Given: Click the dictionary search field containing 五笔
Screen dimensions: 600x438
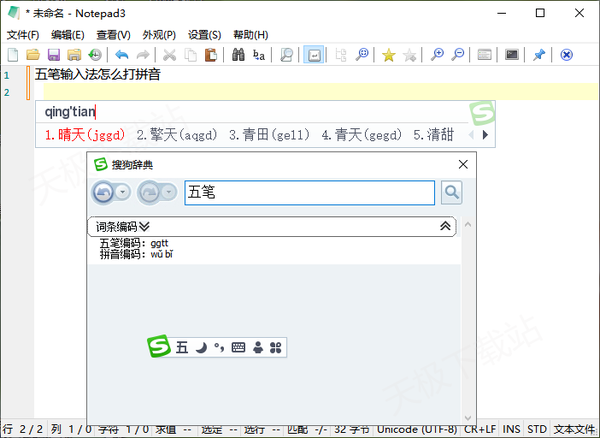Looking at the screenshot, I should pos(310,192).
